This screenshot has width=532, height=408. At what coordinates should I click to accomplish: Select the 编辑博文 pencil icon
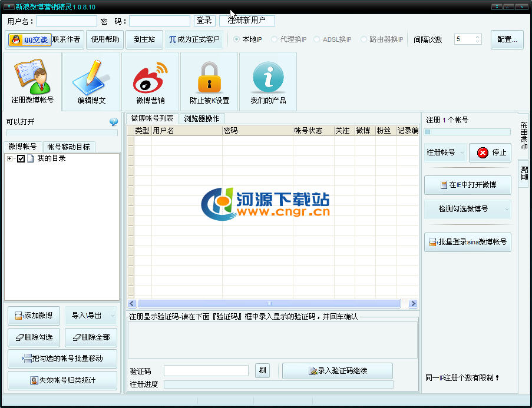click(91, 81)
